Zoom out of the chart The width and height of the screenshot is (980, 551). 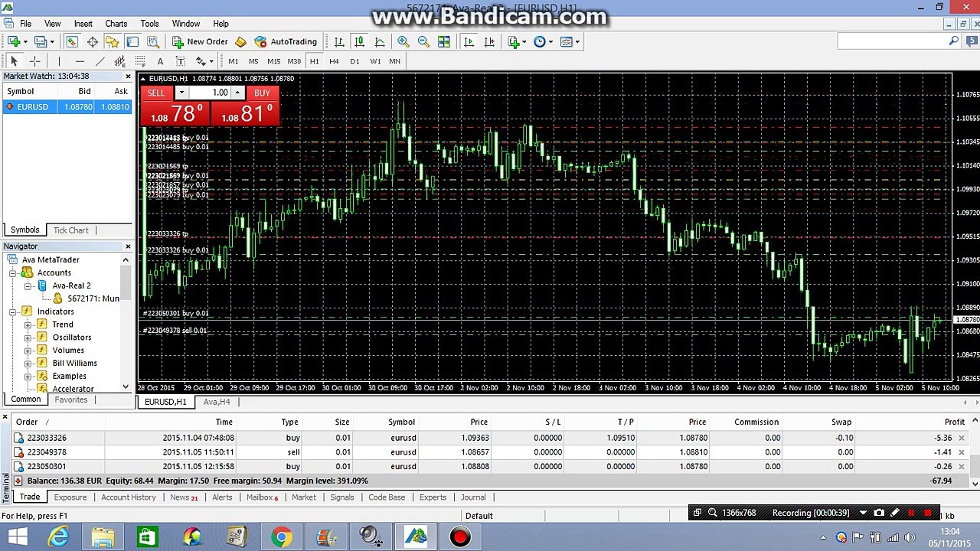coord(423,42)
